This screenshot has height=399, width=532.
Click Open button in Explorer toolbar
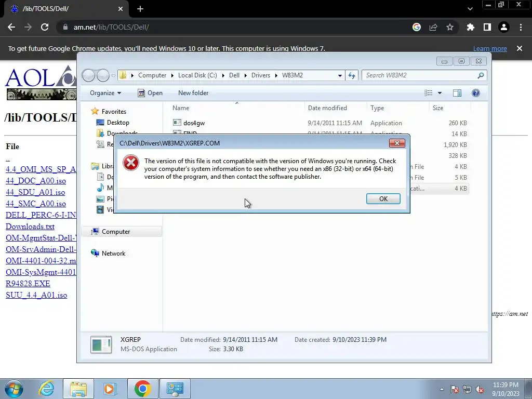[x=150, y=93]
